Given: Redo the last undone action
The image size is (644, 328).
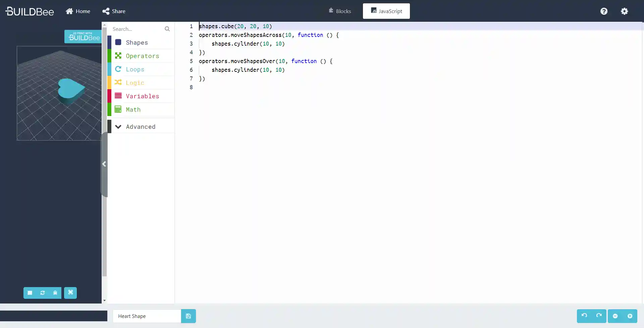Looking at the screenshot, I should point(599,316).
